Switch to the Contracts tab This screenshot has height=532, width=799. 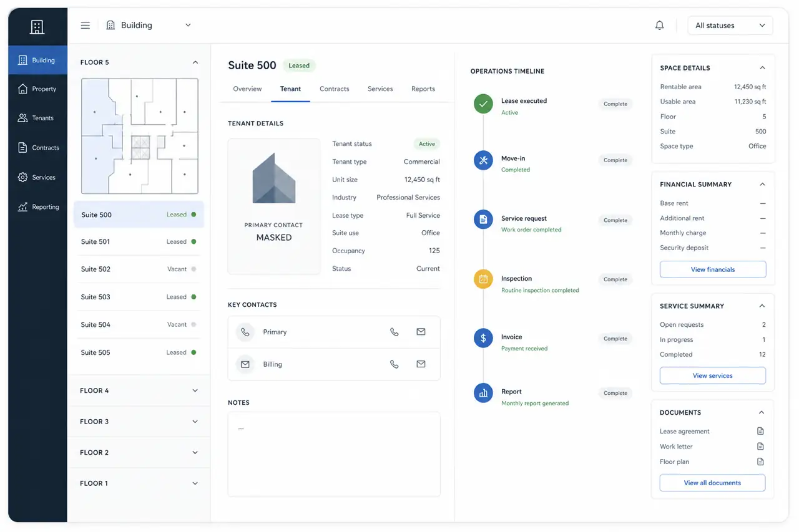tap(335, 89)
